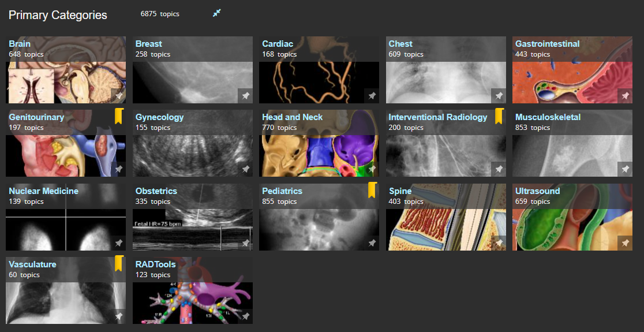The width and height of the screenshot is (644, 332).
Task: Open the Head and Neck category
Action: pyautogui.click(x=292, y=117)
